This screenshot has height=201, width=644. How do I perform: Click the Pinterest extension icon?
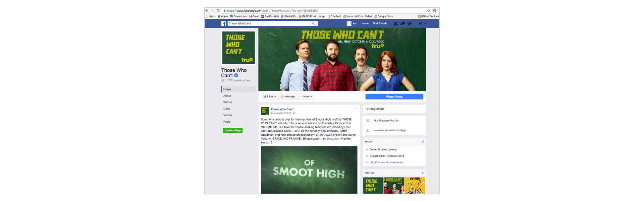click(435, 11)
